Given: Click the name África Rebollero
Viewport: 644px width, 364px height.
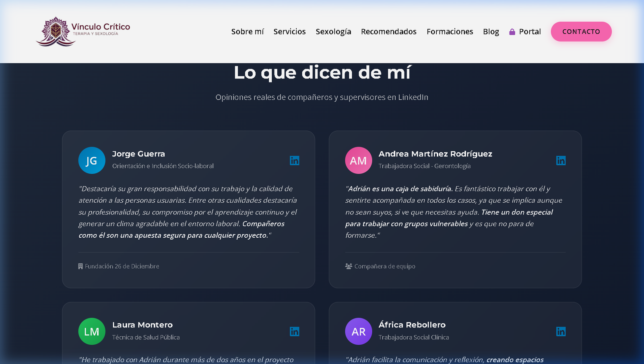Looking at the screenshot, I should pyautogui.click(x=412, y=325).
